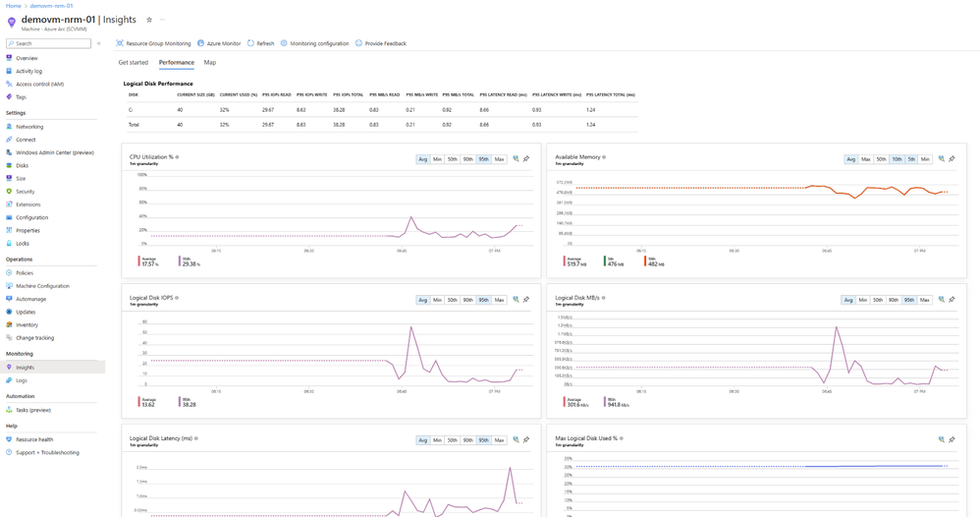Open Size settings
Image resolution: width=980 pixels, height=517 pixels.
point(21,178)
